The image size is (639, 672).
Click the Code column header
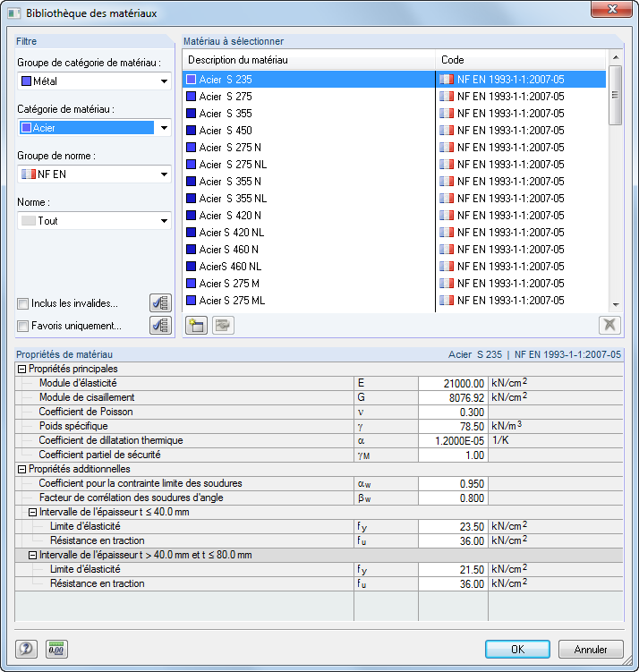(x=521, y=60)
